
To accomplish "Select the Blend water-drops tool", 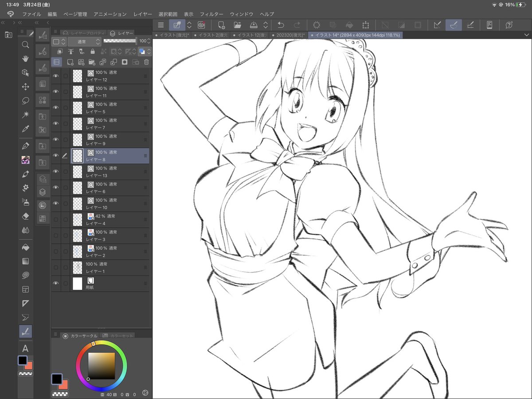I will 25,231.
